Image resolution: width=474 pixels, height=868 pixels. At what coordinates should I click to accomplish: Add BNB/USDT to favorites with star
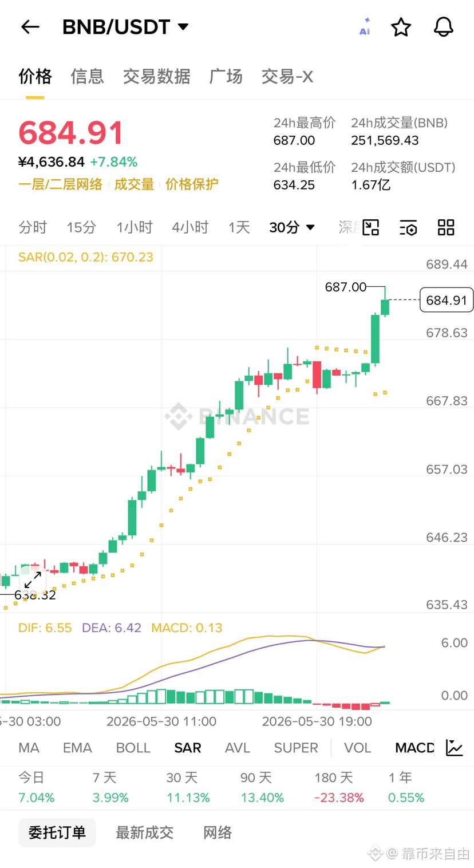click(401, 27)
